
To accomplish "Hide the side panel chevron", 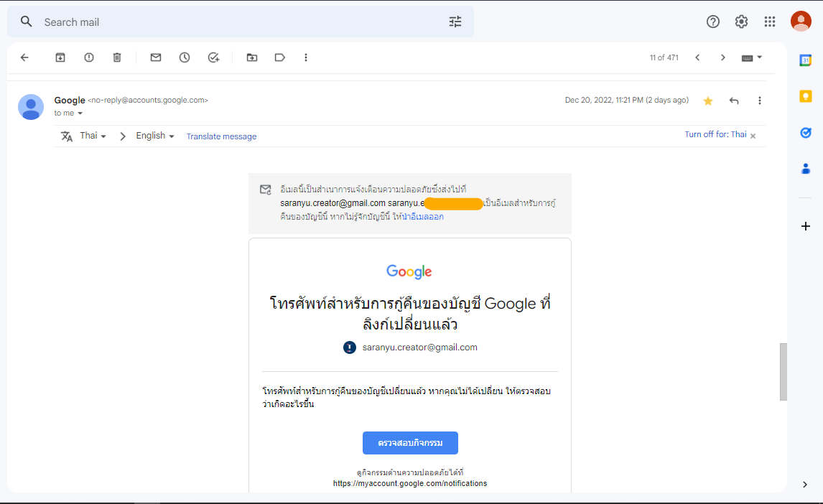I will point(804,485).
